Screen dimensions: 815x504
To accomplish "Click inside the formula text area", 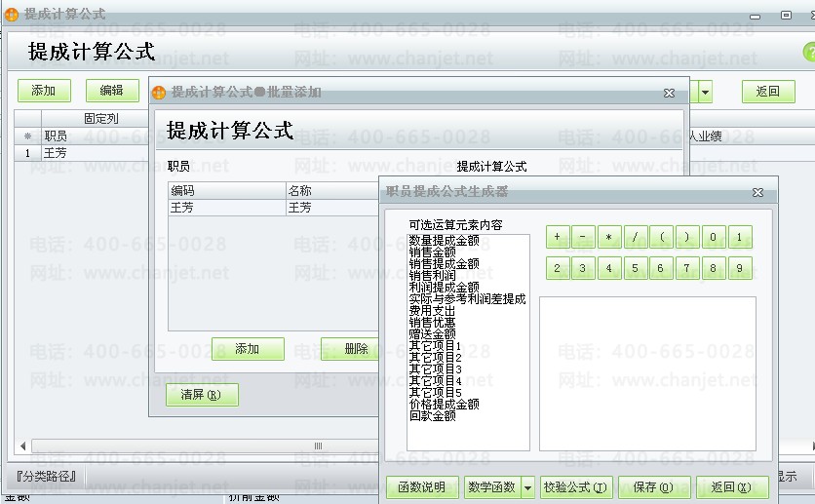I will (647, 373).
